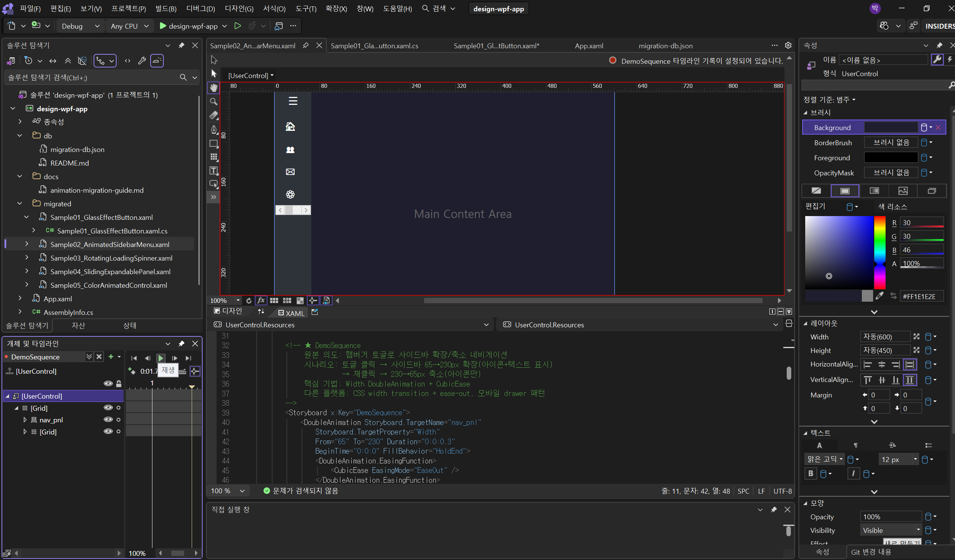The width and height of the screenshot is (955, 560).
Task: Select the gradient brush editor icon
Action: (x=874, y=191)
